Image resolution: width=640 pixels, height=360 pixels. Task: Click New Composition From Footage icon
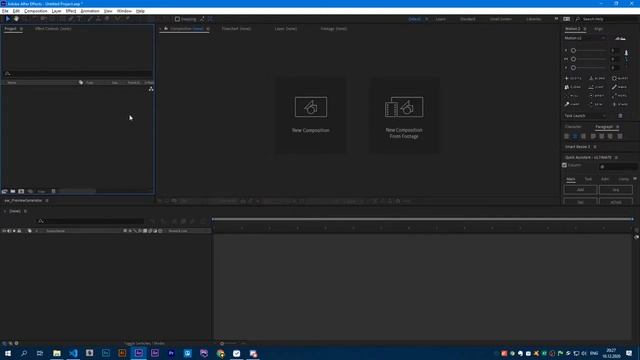(404, 107)
